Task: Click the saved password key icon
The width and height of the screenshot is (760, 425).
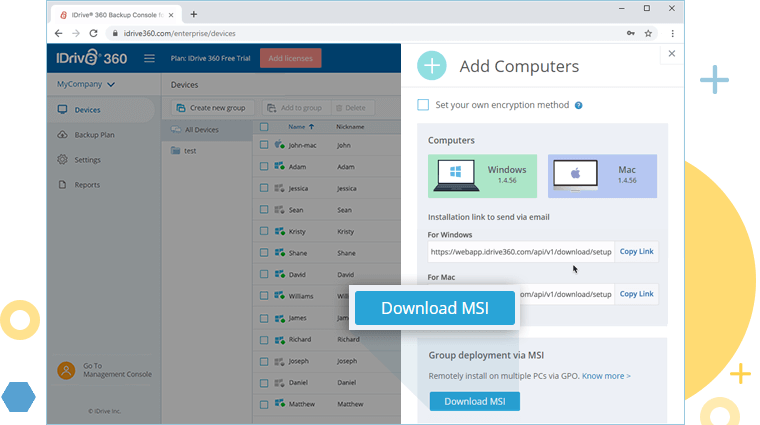Action: coord(631,33)
